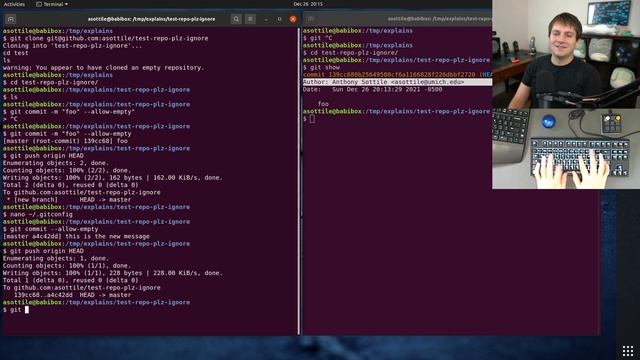The image size is (640, 360).
Task: Click the 'git show' command
Action: (321, 67)
